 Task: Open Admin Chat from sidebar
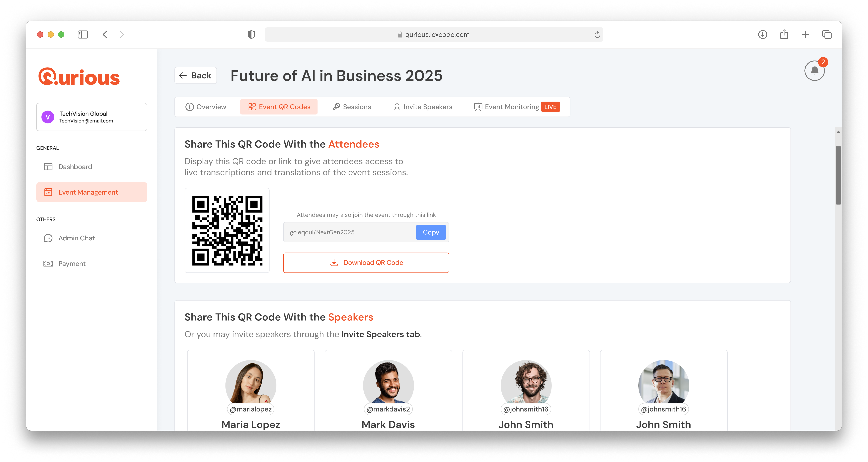pyautogui.click(x=92, y=238)
